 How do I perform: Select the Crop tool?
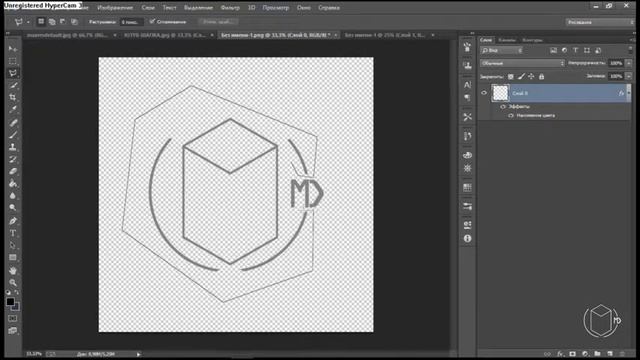(13, 98)
